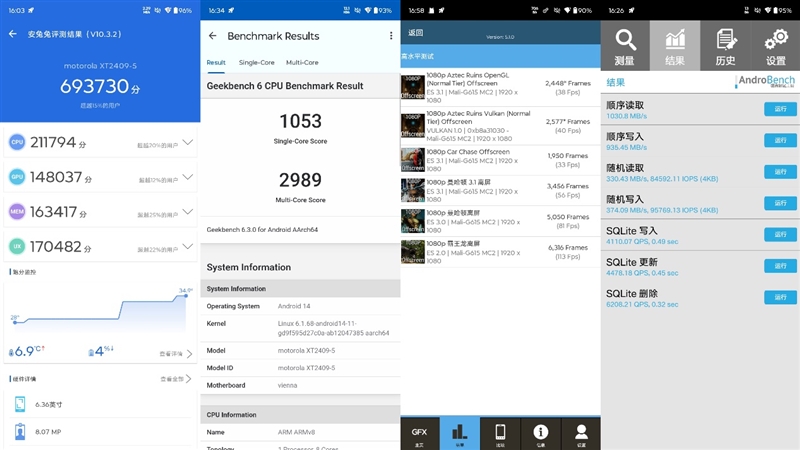Viewport: 800px width, 450px height.
Task: Tap the 4110.07 QPS SQLite insert value
Action: click(642, 242)
